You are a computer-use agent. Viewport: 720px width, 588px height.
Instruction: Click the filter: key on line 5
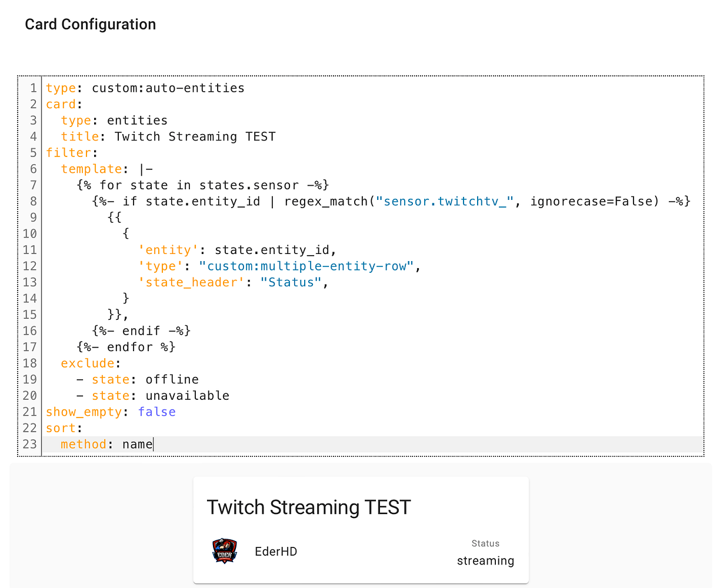[x=69, y=152]
